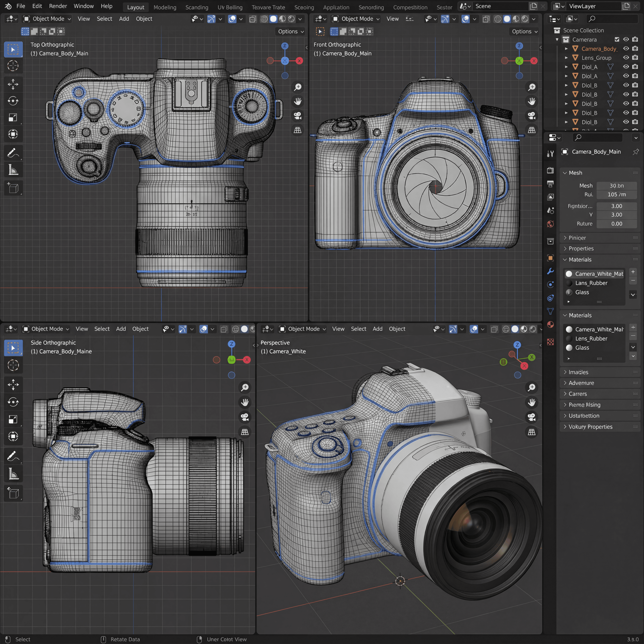Open the Material Properties sphere tab
The width and height of the screenshot is (644, 644).
[x=550, y=325]
